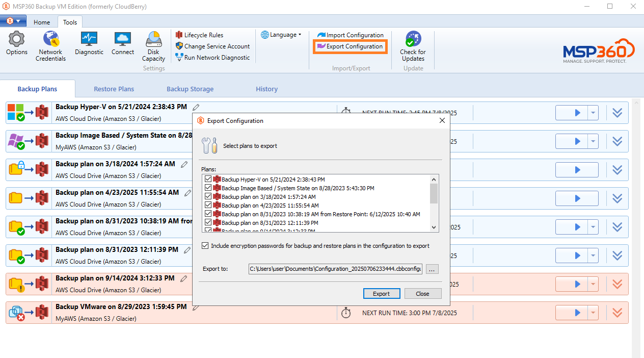Edit name of Backup Hyper-V plan
Viewport: 644px width, 358px height.
pyautogui.click(x=196, y=107)
